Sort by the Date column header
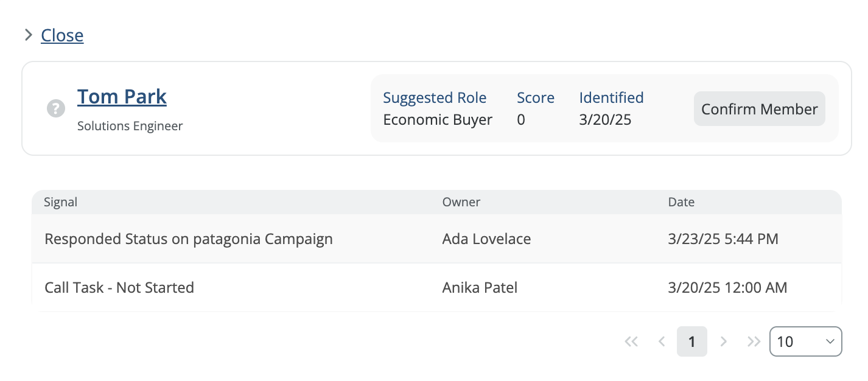 [x=681, y=202]
